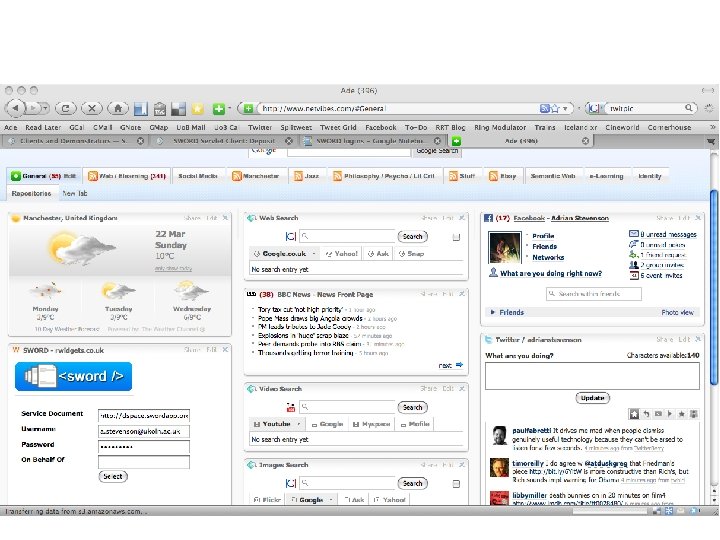The image size is (720, 540).
Task: Reload the page using the refresh button
Action: pos(65,108)
